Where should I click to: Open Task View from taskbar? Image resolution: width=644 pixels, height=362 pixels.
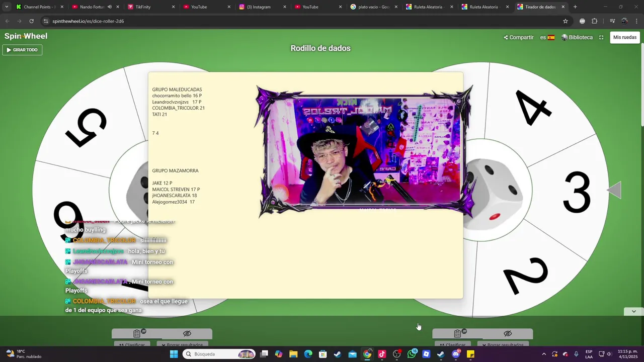(264, 354)
